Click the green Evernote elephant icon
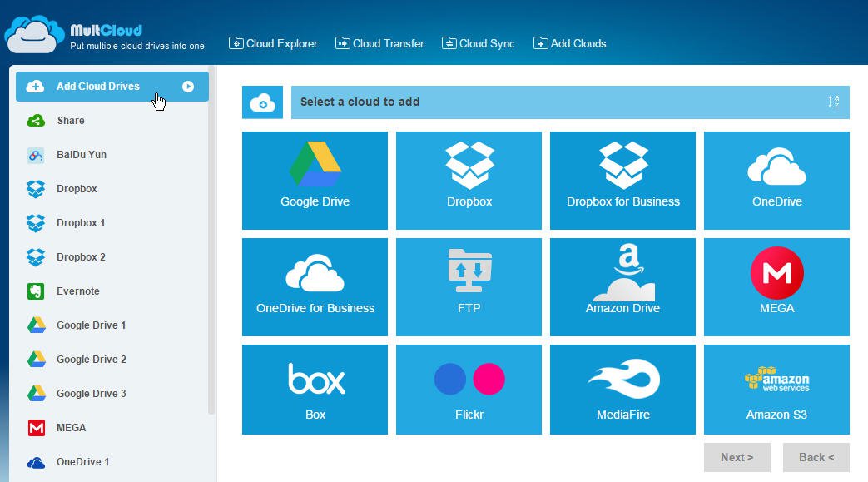 [36, 291]
